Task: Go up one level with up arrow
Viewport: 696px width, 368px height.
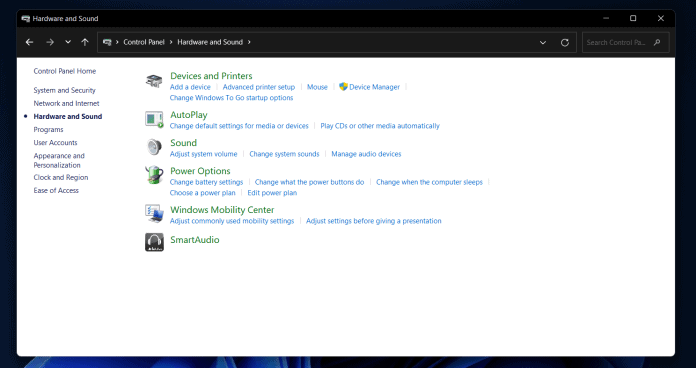Action: [x=85, y=42]
